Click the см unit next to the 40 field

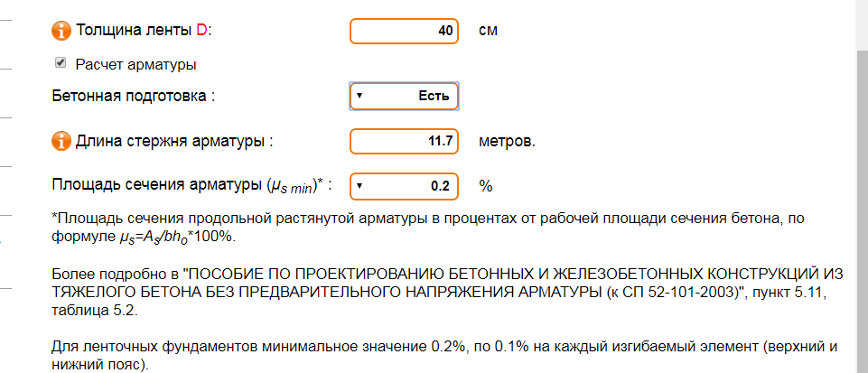489,31
